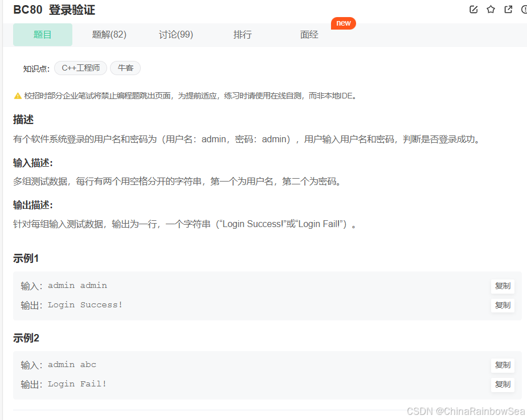Copy the Login Fail! output

pyautogui.click(x=503, y=385)
